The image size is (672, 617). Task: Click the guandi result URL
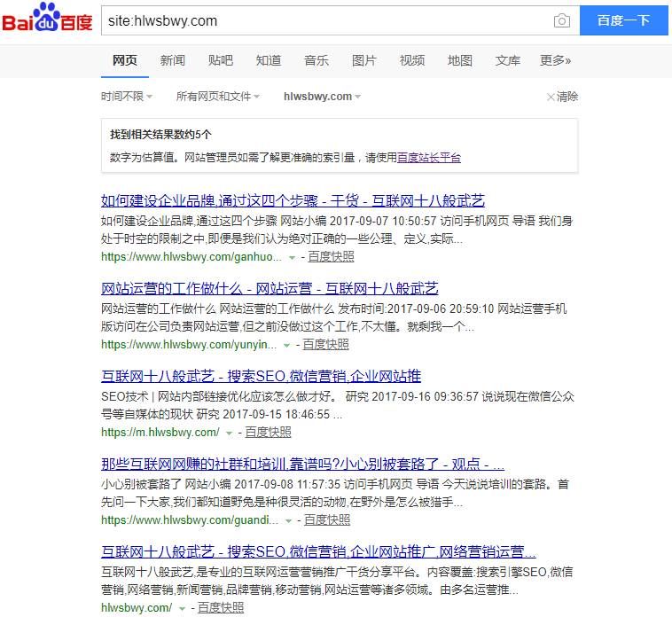(x=190, y=520)
